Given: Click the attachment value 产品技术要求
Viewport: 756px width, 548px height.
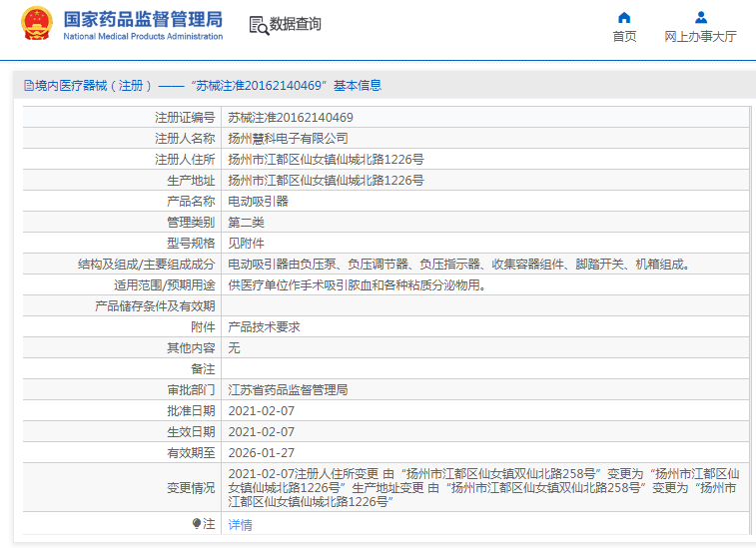Looking at the screenshot, I should (264, 326).
